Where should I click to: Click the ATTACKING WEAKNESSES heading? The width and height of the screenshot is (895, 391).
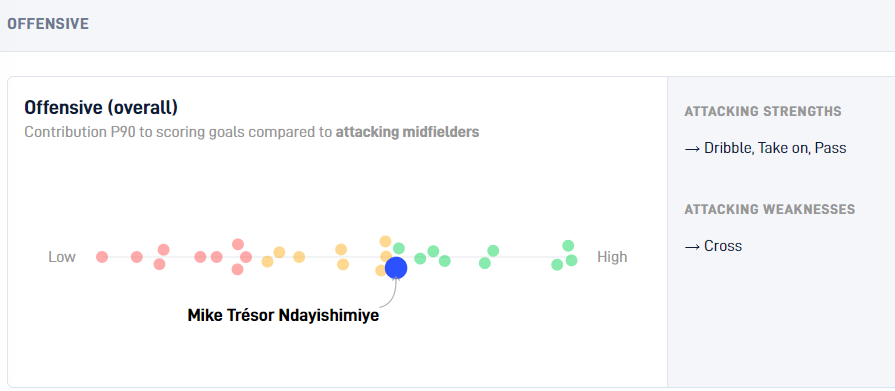click(769, 209)
